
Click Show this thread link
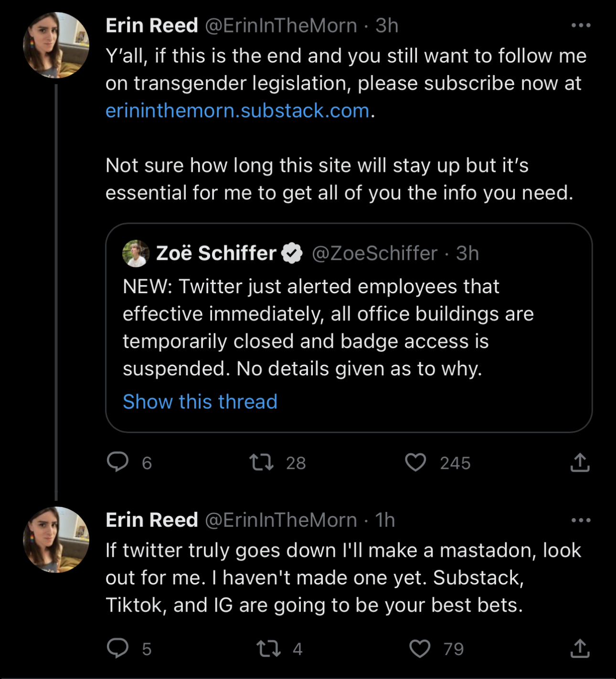[x=200, y=402]
